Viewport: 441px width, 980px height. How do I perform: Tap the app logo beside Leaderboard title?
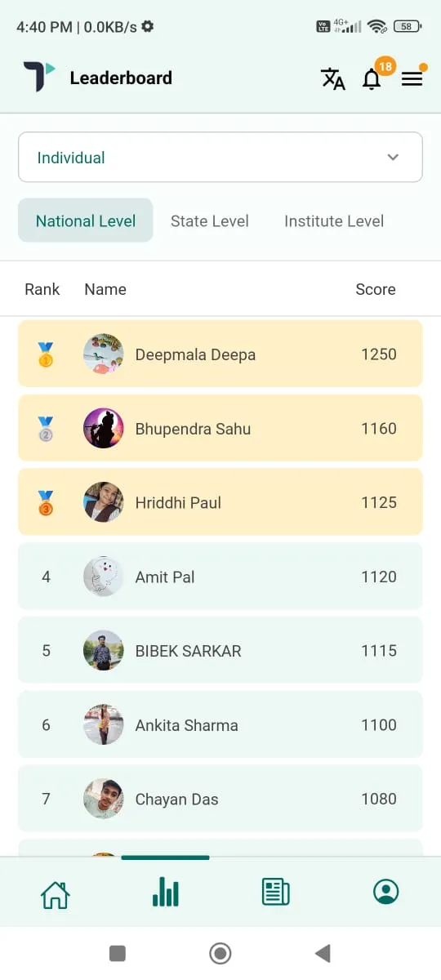coord(38,78)
